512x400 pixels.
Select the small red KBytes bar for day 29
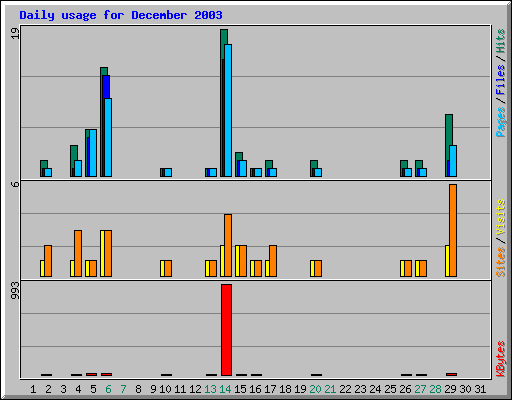[452, 374]
